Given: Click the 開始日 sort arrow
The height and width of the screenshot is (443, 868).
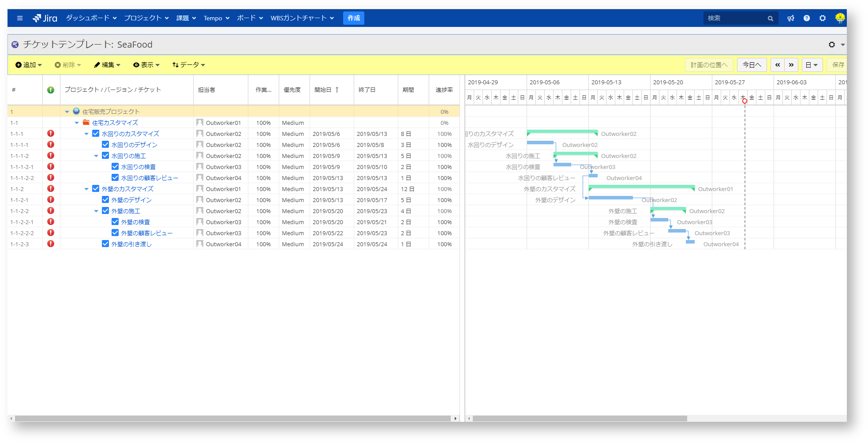Looking at the screenshot, I should pos(337,90).
